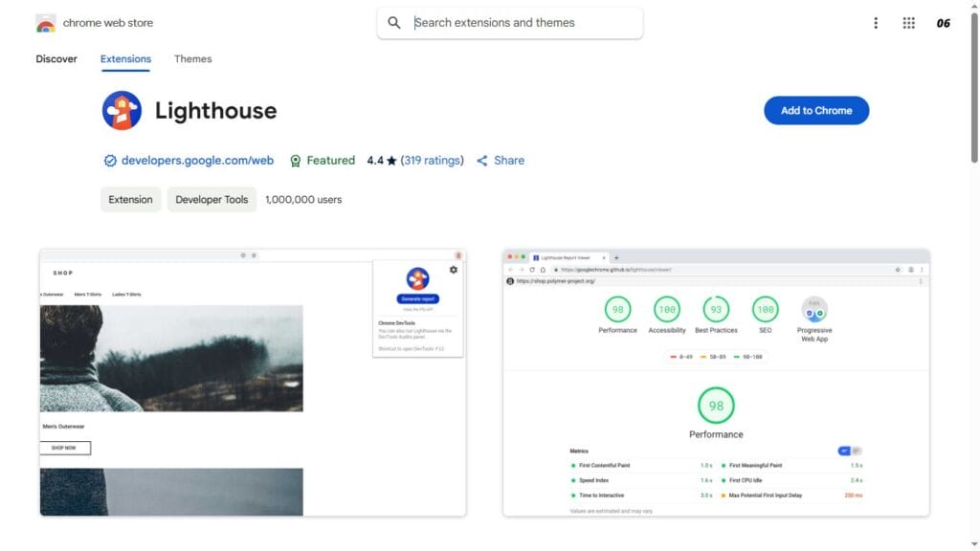Click the Add to Chrome button
Image resolution: width=980 pixels, height=551 pixels.
pyautogui.click(x=816, y=111)
